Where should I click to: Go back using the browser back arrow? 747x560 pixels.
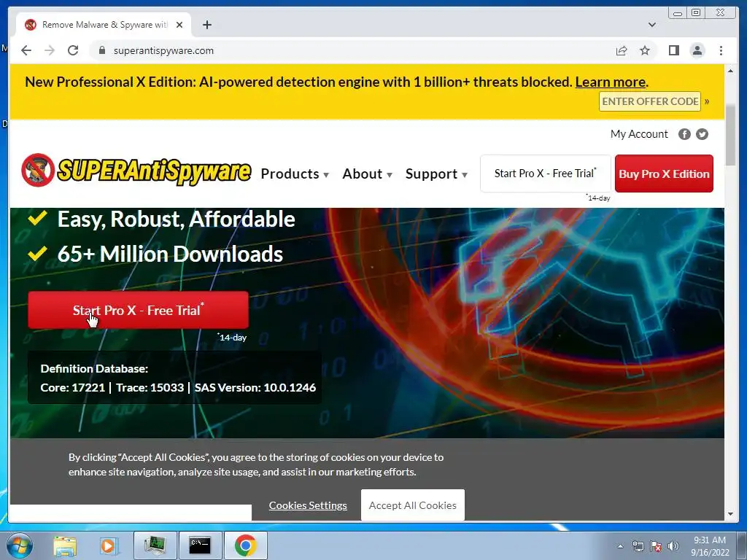[26, 50]
